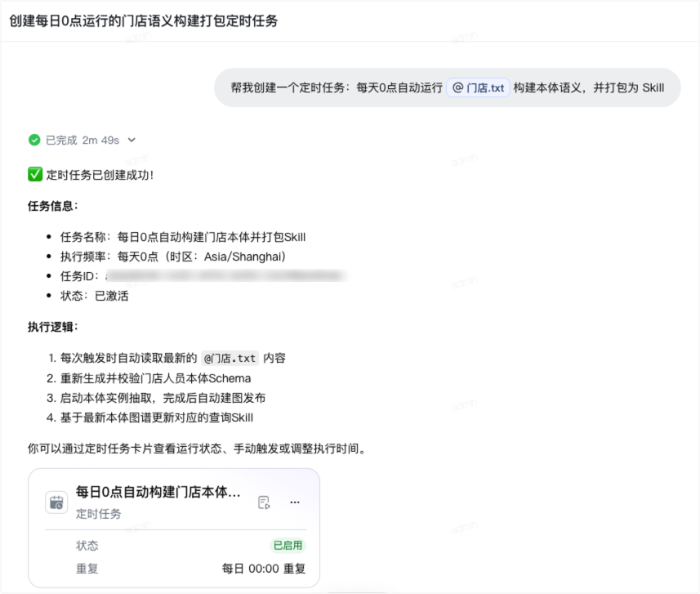This screenshot has height=594, width=700.
Task: Open the run log icon on the task card
Action: [264, 502]
